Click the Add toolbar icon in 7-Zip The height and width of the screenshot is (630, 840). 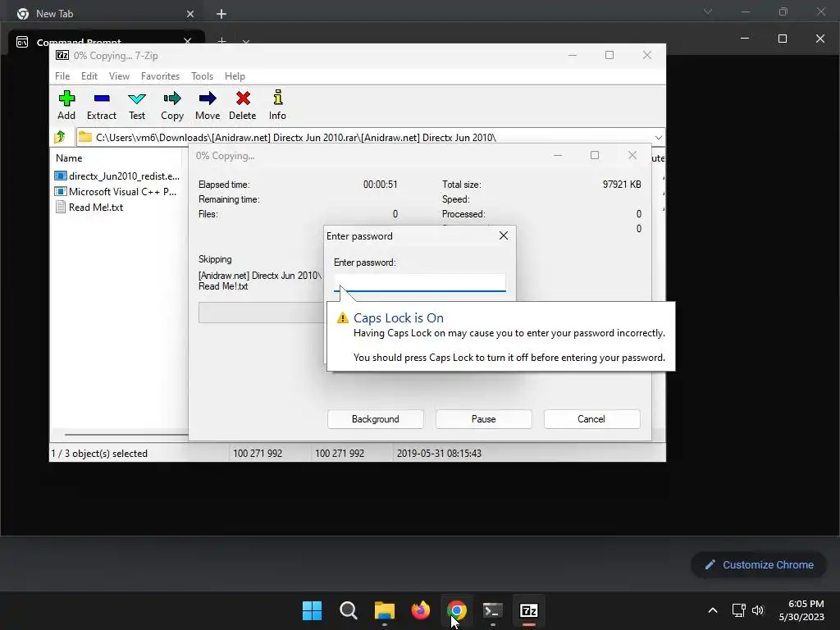(x=66, y=98)
